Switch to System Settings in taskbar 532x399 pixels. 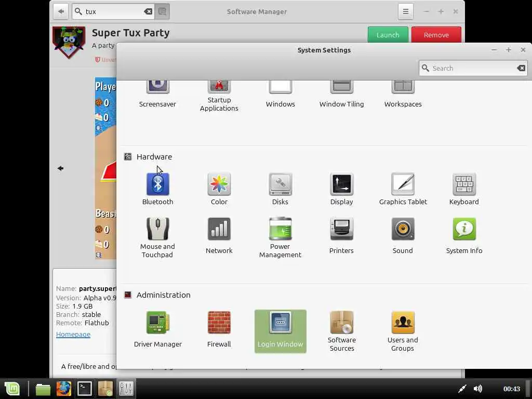pos(126,389)
